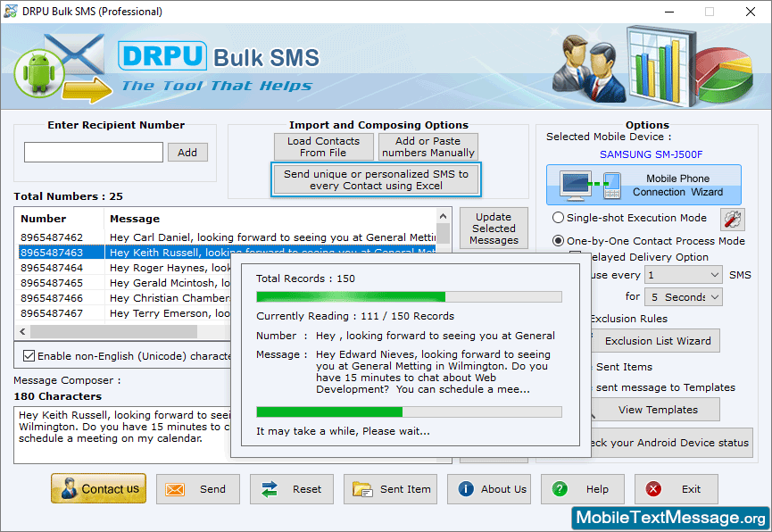Click the Number column header
The width and height of the screenshot is (772, 532).
pos(60,219)
